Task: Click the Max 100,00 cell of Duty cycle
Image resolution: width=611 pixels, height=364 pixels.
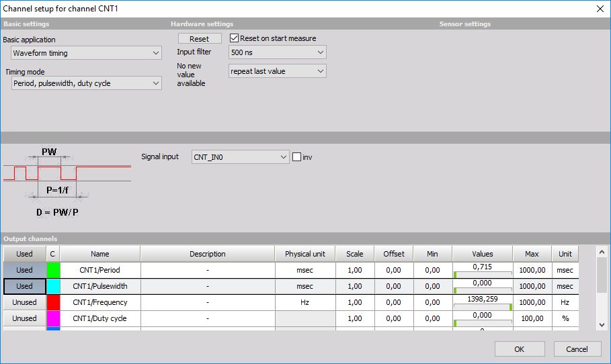Action: click(x=532, y=318)
